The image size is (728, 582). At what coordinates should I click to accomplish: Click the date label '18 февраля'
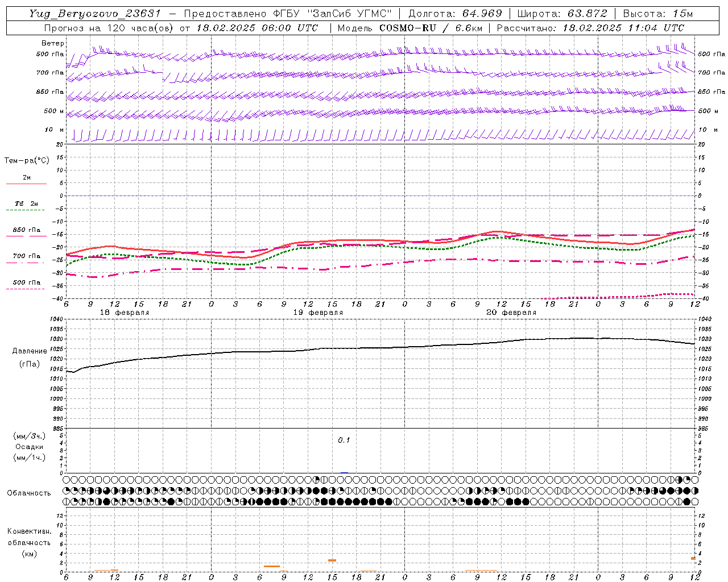click(x=125, y=313)
